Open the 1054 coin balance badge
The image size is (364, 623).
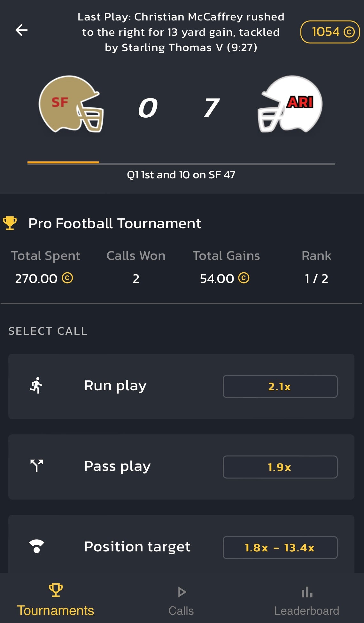coord(330,32)
